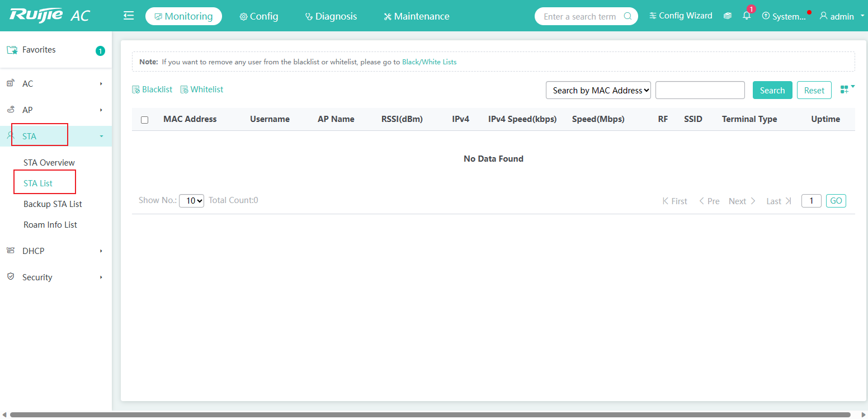The image size is (868, 419).
Task: Go to Pre page
Action: [709, 201]
